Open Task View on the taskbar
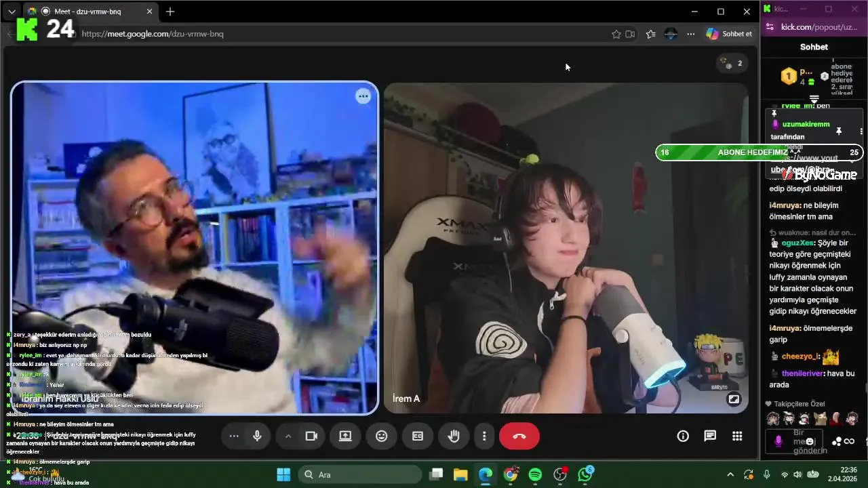Image resolution: width=868 pixels, height=488 pixels. (x=436, y=474)
